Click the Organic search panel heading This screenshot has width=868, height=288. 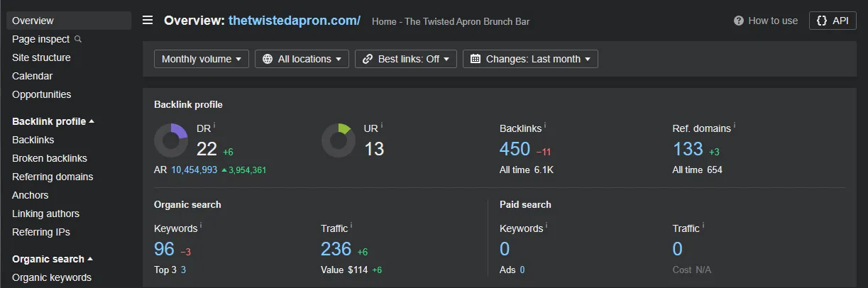187,204
